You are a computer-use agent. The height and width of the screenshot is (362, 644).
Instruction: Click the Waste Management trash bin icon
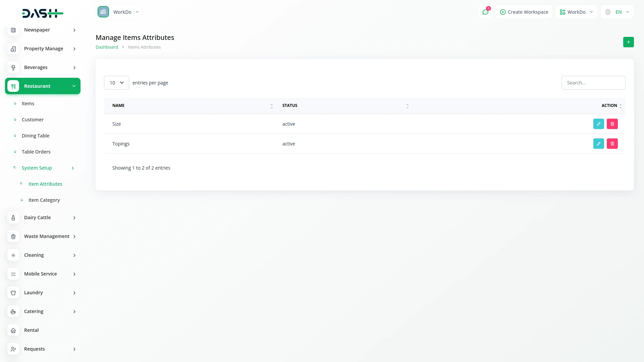(x=13, y=237)
